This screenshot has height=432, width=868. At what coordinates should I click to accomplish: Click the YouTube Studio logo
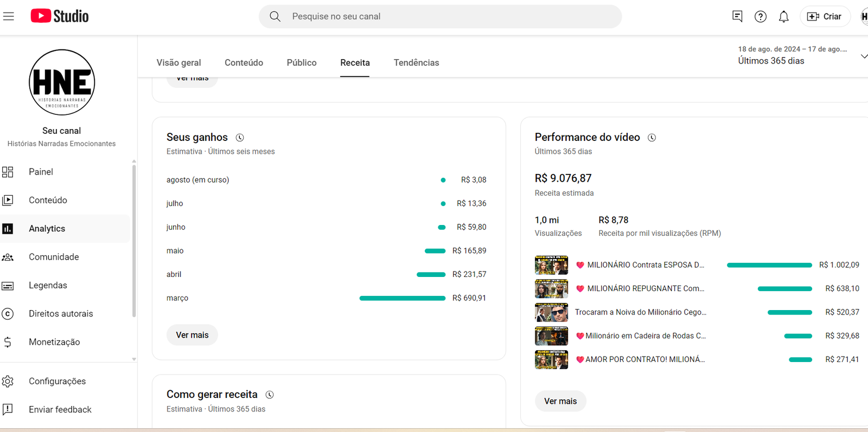pos(60,16)
